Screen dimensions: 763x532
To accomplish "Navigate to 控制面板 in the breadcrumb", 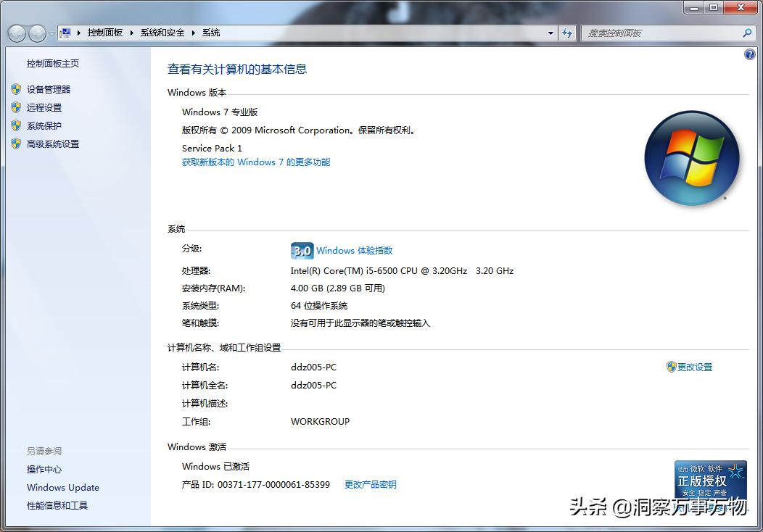I will tap(106, 33).
